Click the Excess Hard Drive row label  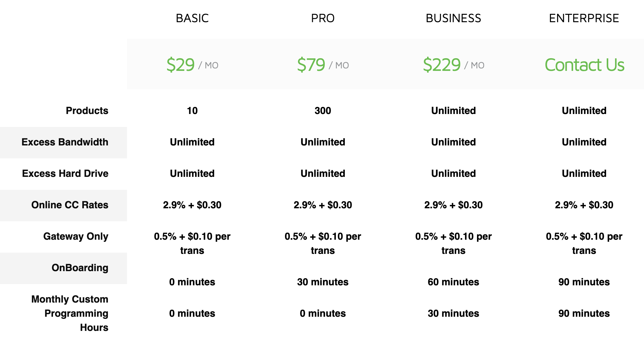(65, 173)
